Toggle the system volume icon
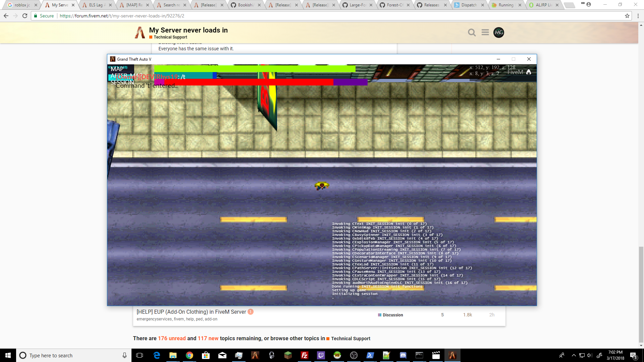The height and width of the screenshot is (362, 644). point(589,355)
